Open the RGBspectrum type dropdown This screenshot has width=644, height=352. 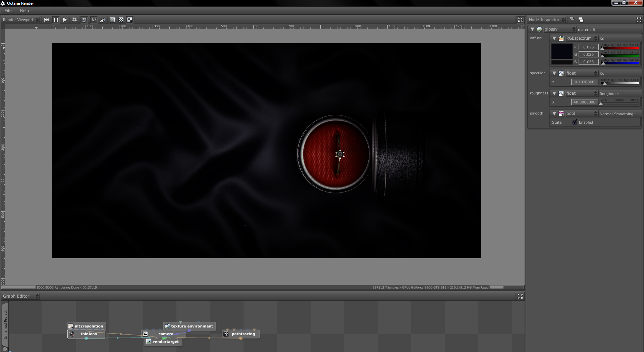pos(582,38)
